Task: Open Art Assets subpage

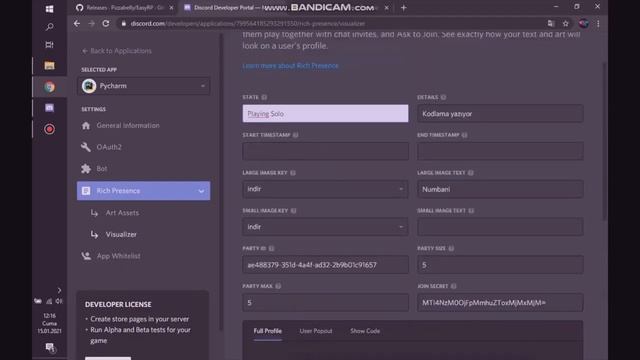Action: click(x=122, y=213)
